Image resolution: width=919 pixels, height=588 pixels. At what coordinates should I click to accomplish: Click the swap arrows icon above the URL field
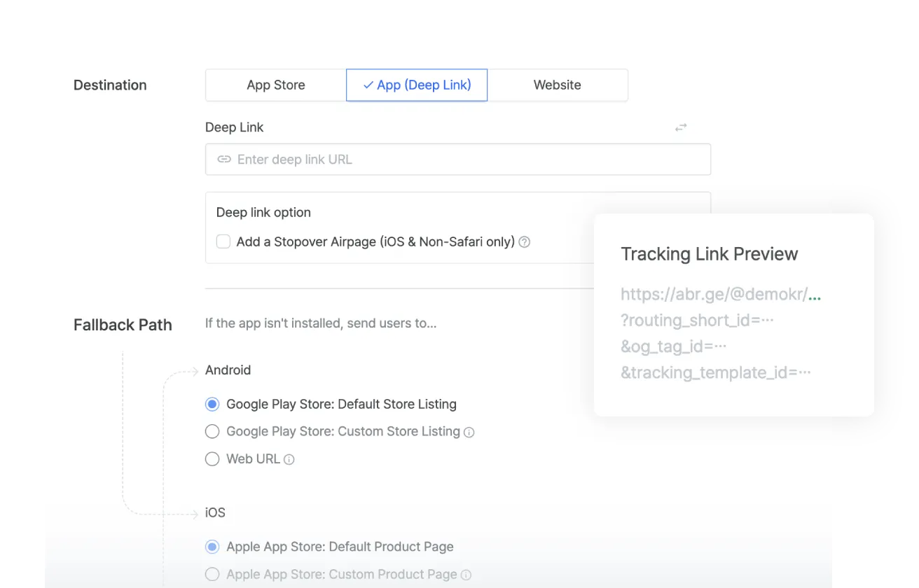click(x=680, y=127)
